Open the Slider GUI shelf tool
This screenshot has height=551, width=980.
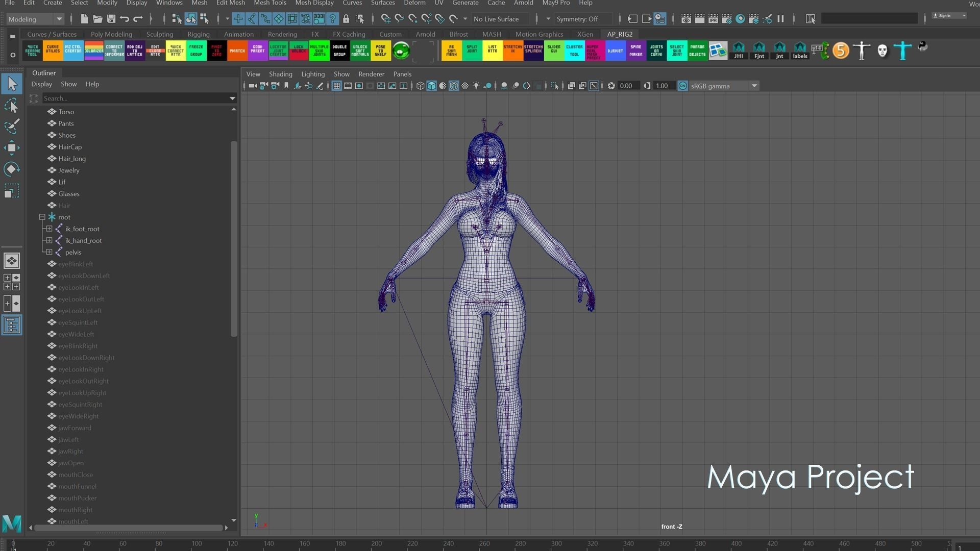click(554, 51)
